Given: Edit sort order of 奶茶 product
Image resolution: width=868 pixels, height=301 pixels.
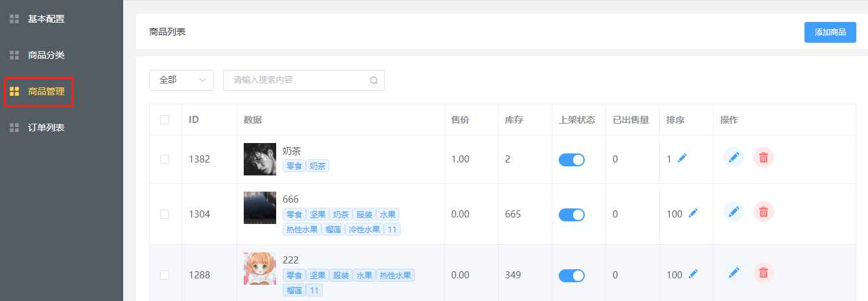Looking at the screenshot, I should pos(682,159).
